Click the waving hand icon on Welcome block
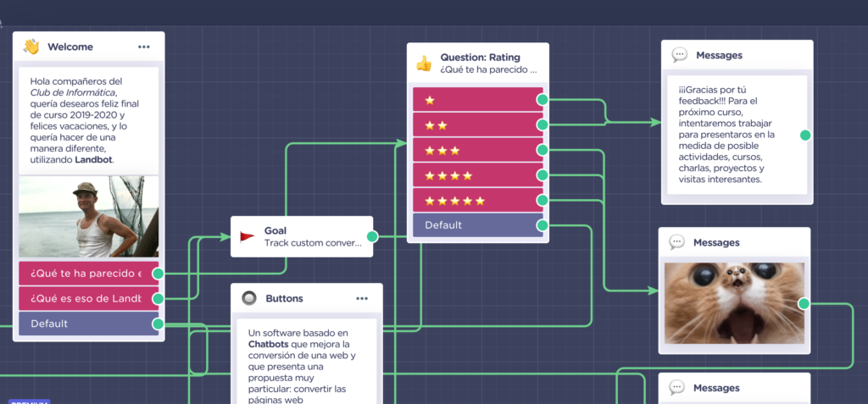Image resolution: width=868 pixels, height=404 pixels. coord(31,47)
